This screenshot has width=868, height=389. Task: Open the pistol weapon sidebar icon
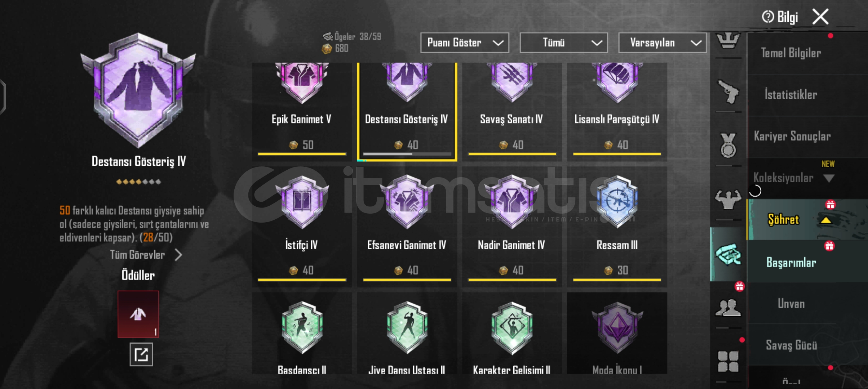[728, 92]
